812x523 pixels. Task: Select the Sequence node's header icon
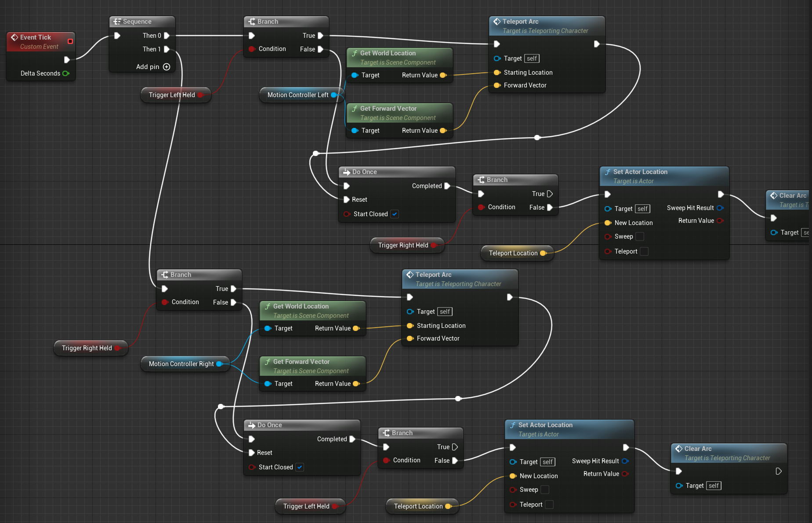click(117, 22)
